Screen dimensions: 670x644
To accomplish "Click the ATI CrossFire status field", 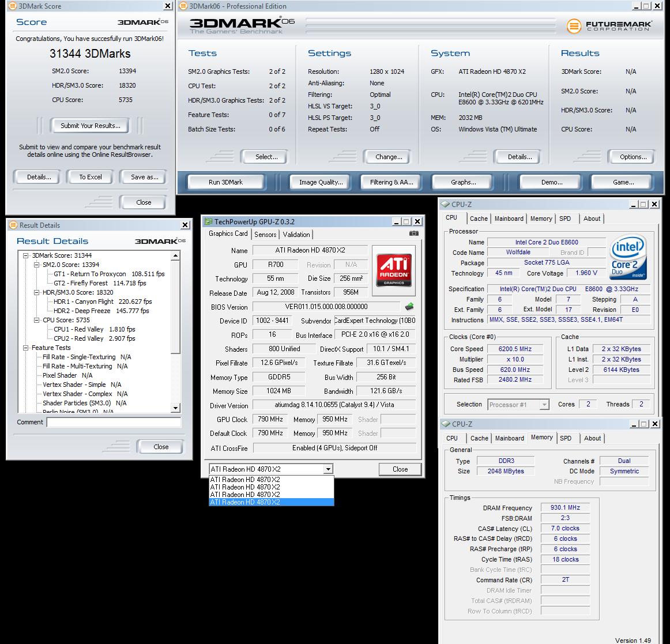I will point(334,448).
